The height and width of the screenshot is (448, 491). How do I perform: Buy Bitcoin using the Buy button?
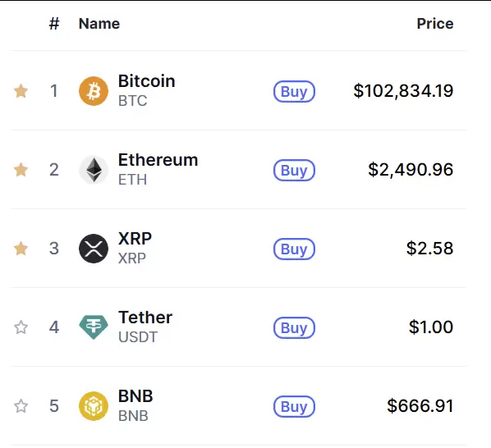294,91
